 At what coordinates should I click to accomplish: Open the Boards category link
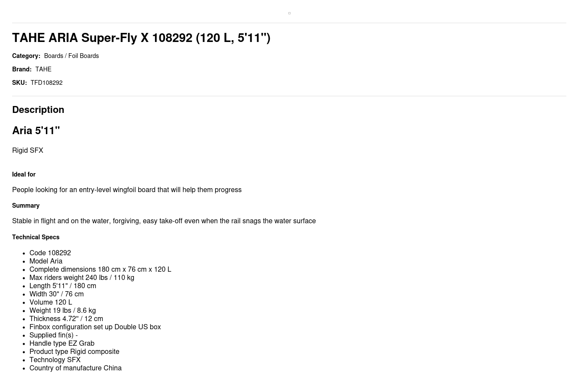coord(54,56)
